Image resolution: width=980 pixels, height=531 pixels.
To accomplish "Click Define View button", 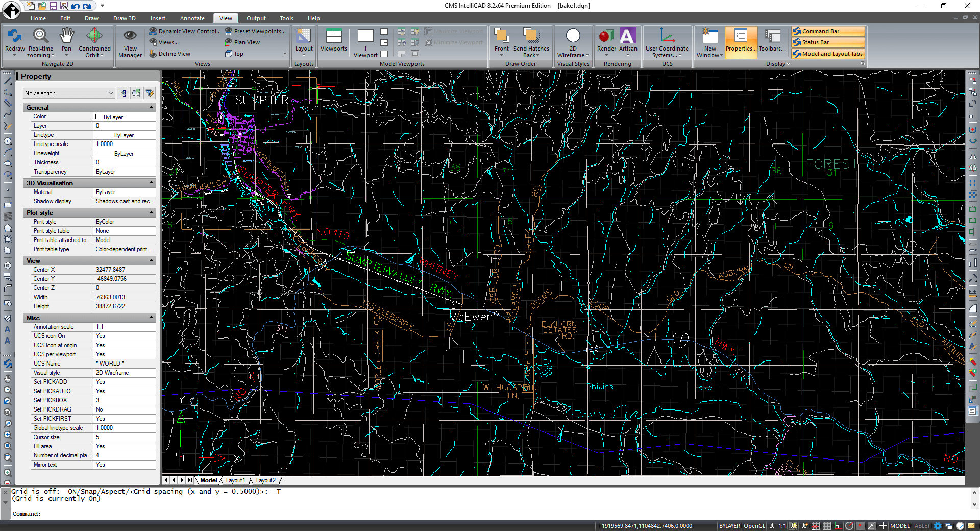I will click(170, 54).
